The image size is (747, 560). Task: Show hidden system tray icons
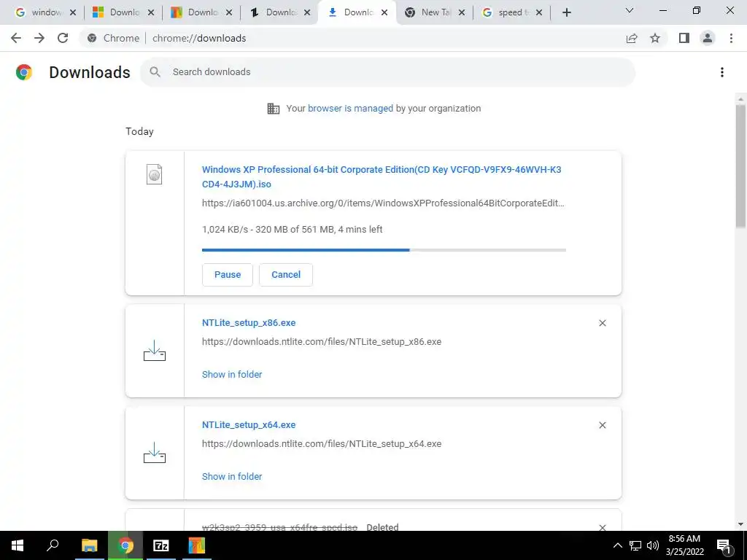[x=617, y=545]
